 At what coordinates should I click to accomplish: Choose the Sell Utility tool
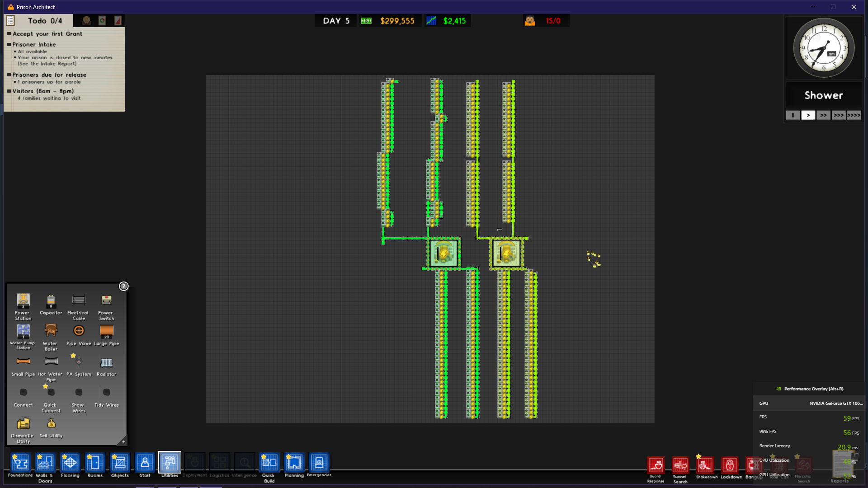coord(51,427)
